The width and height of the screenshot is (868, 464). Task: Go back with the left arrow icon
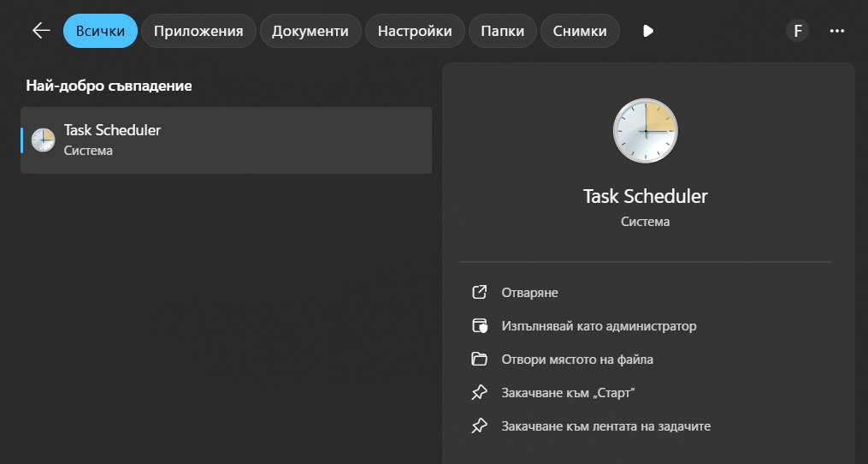pos(41,31)
